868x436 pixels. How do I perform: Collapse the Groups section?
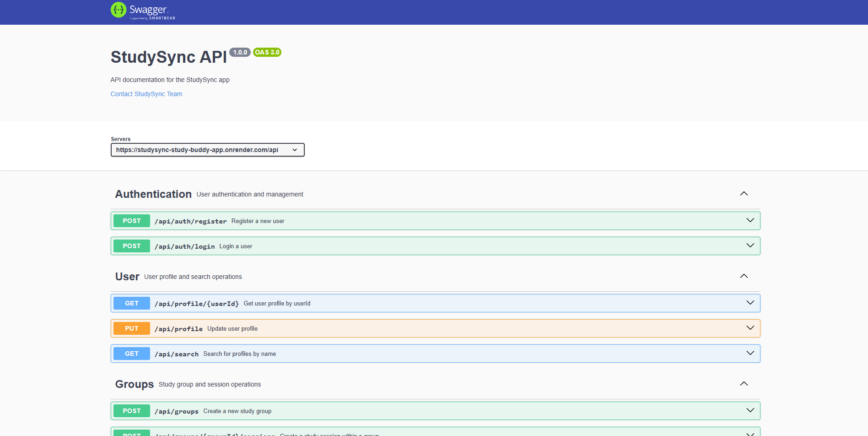744,384
